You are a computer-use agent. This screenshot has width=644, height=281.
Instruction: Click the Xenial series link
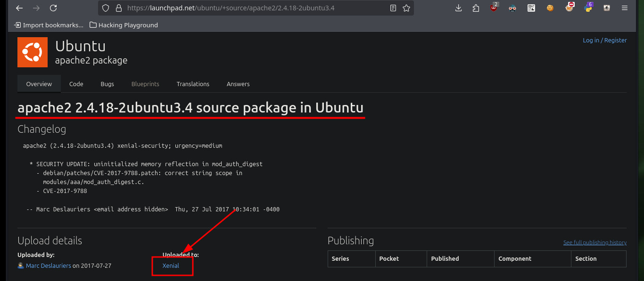171,265
